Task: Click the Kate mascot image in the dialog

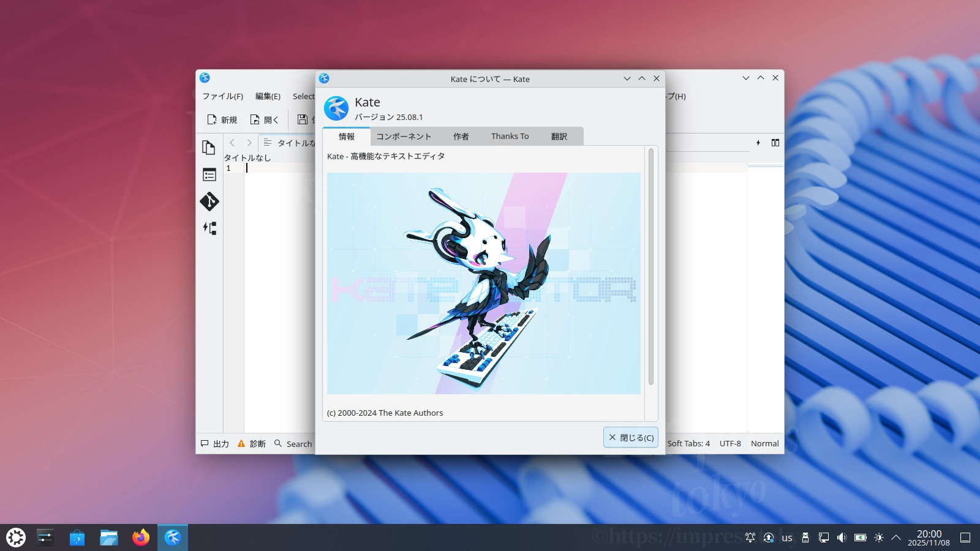Action: [484, 283]
